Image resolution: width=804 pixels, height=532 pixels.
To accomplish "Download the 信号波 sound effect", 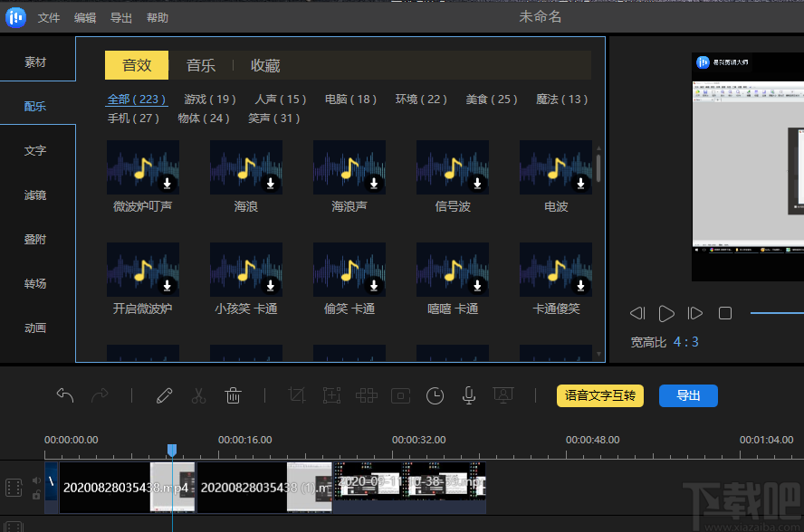I will coord(477,183).
